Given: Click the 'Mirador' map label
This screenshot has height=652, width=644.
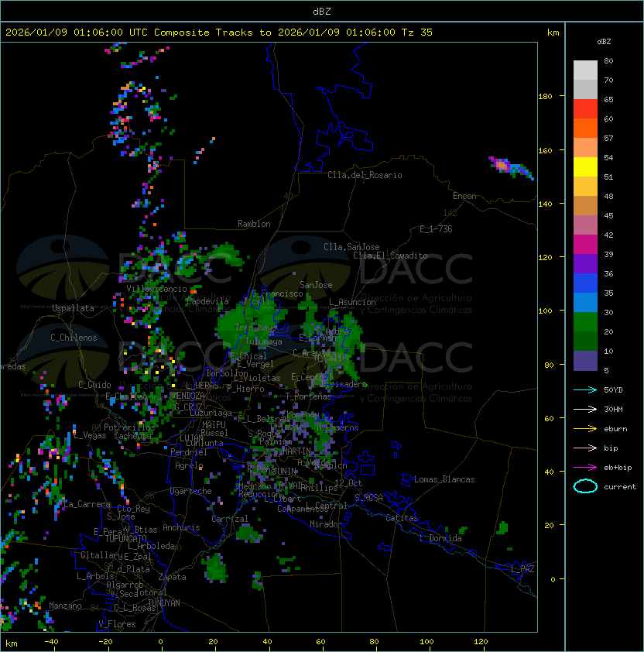Looking at the screenshot, I should 326,524.
